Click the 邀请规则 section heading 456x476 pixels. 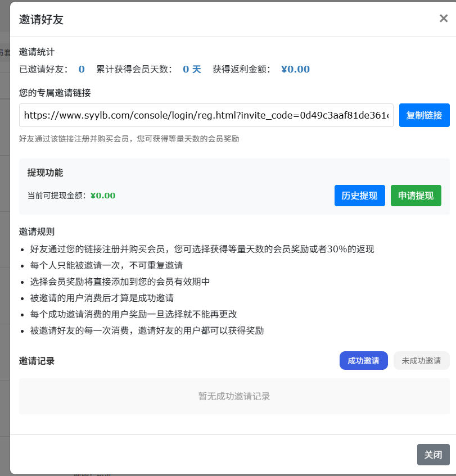click(x=37, y=231)
